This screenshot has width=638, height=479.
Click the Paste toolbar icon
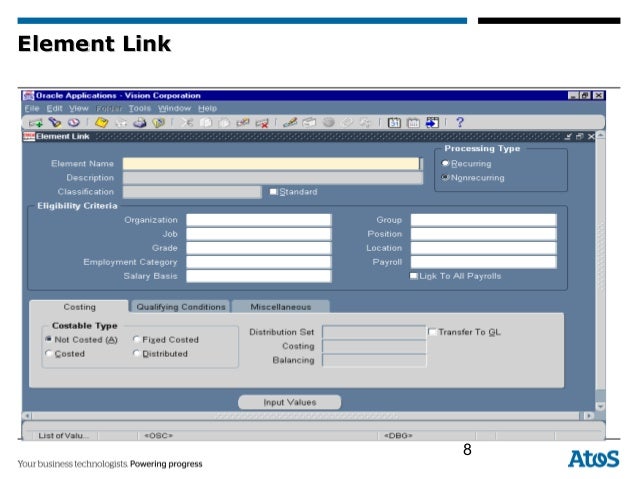[x=224, y=122]
